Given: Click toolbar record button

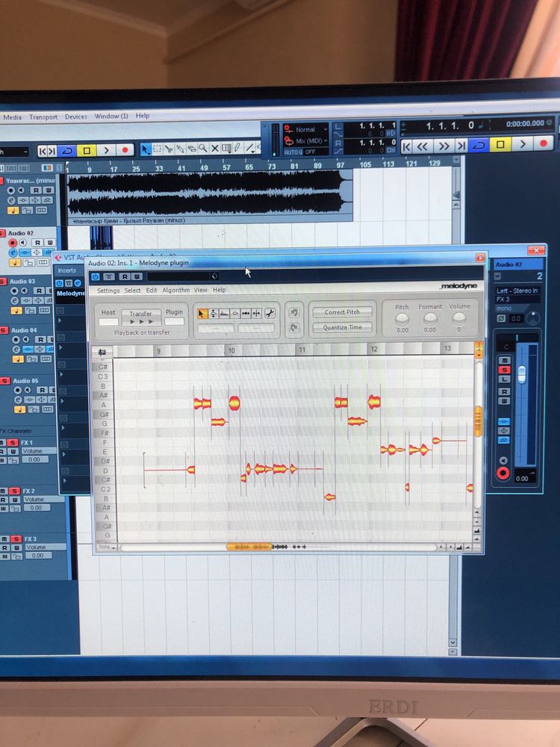Looking at the screenshot, I should [x=125, y=150].
